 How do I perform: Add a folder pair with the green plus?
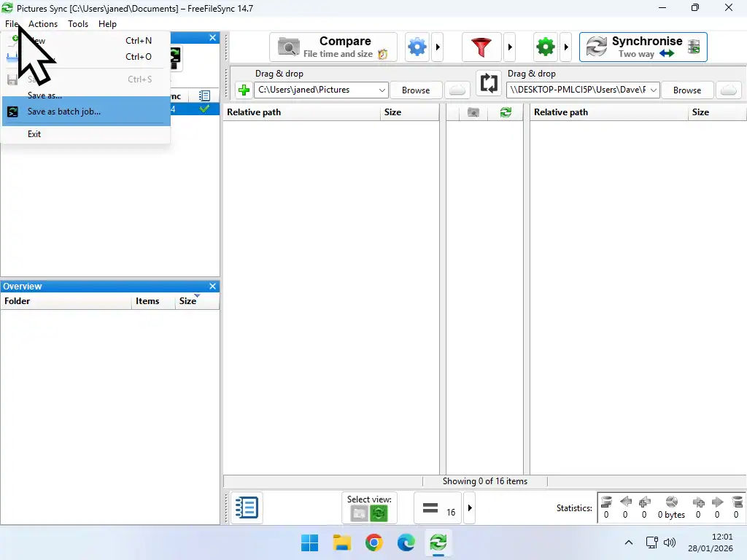coord(243,89)
